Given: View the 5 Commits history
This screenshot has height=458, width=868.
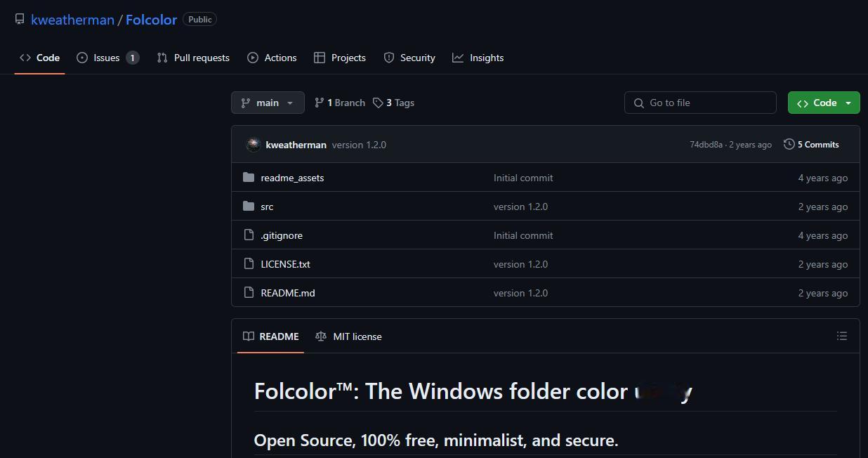Looking at the screenshot, I should click(x=811, y=145).
